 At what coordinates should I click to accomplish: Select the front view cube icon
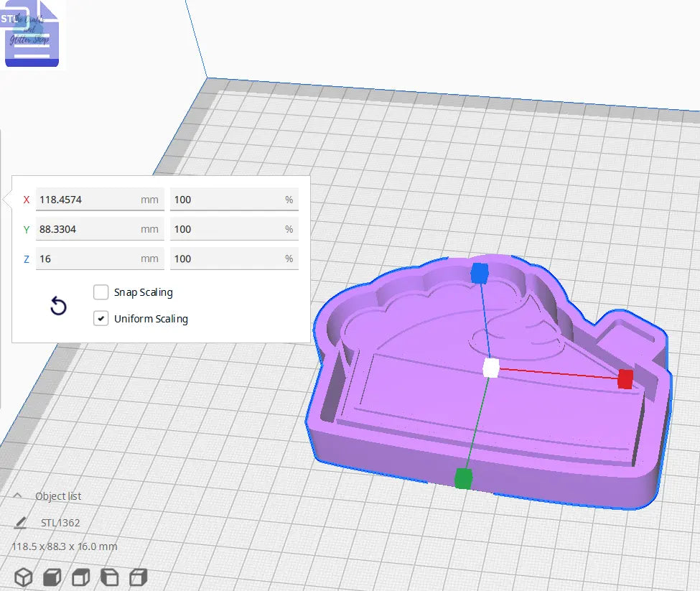point(52,577)
